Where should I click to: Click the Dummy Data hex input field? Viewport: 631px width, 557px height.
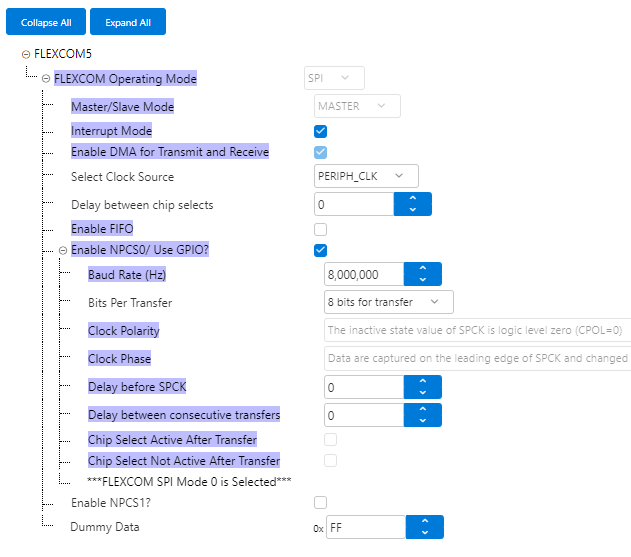click(x=365, y=527)
